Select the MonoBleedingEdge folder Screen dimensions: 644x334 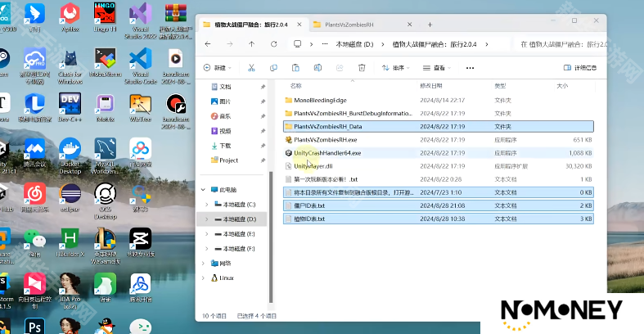439,100
